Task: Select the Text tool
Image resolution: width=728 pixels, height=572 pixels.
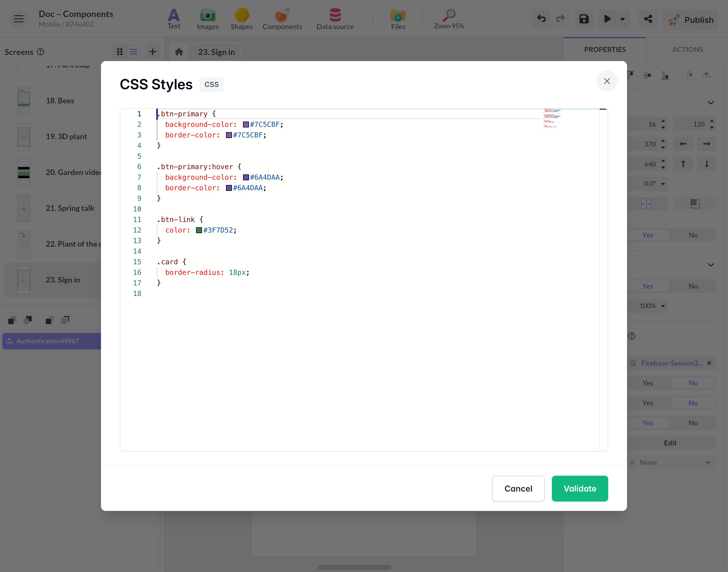Action: pyautogui.click(x=174, y=19)
